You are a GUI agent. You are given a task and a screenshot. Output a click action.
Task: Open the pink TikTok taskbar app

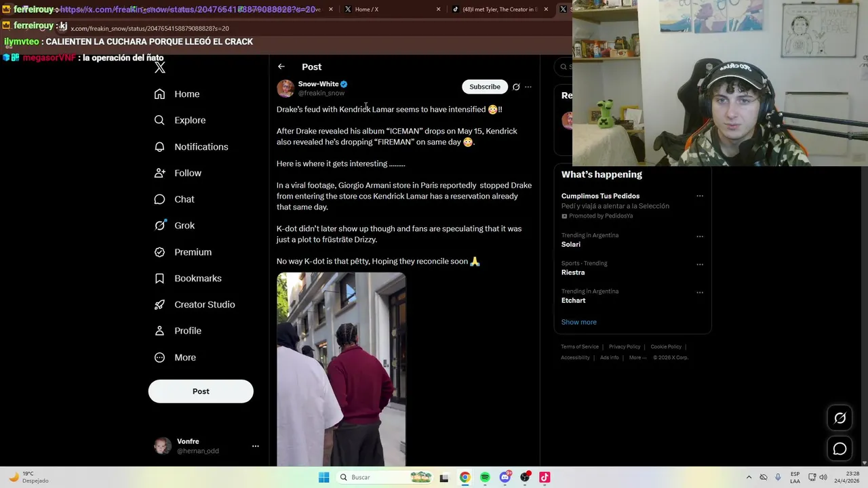545,477
